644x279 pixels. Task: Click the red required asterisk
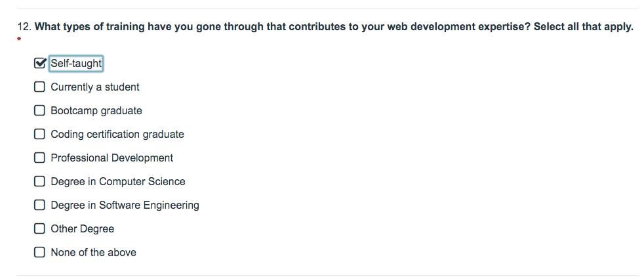(19, 40)
